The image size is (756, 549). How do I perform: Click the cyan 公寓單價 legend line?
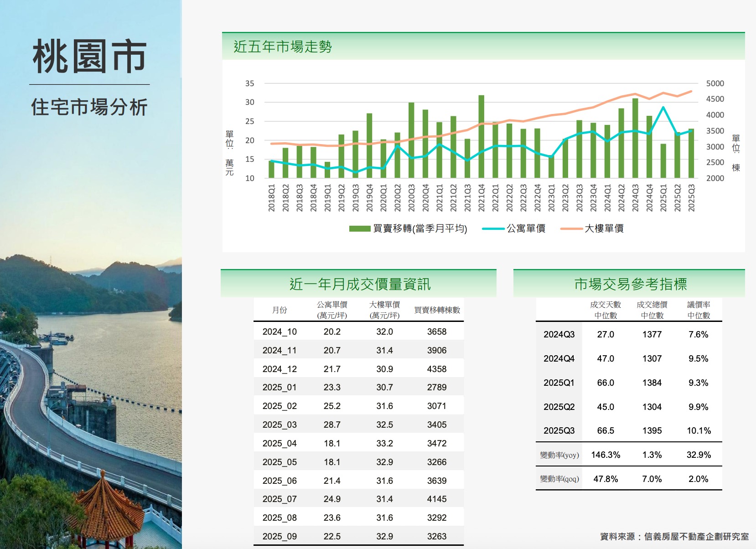click(493, 228)
